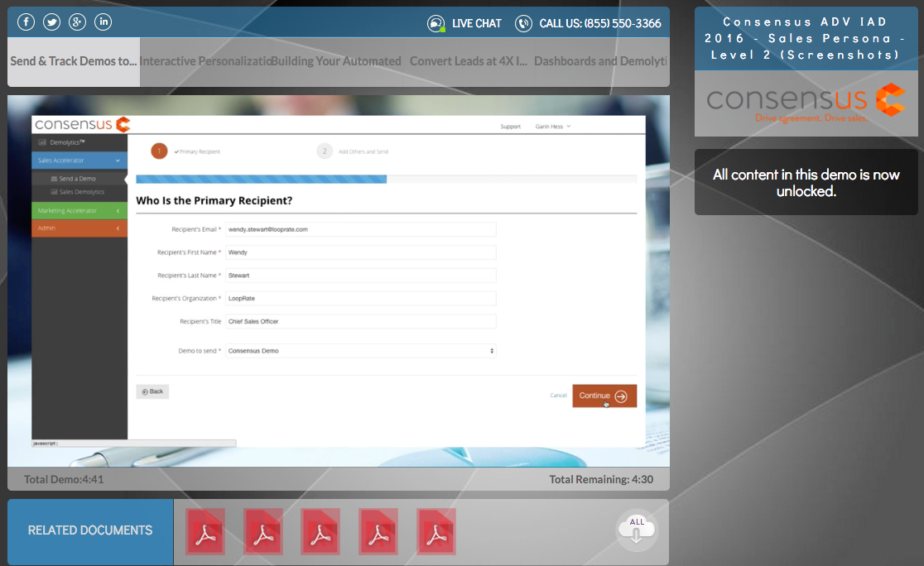924x566 pixels.
Task: Open the Garin Hess user dropdown
Action: point(553,127)
